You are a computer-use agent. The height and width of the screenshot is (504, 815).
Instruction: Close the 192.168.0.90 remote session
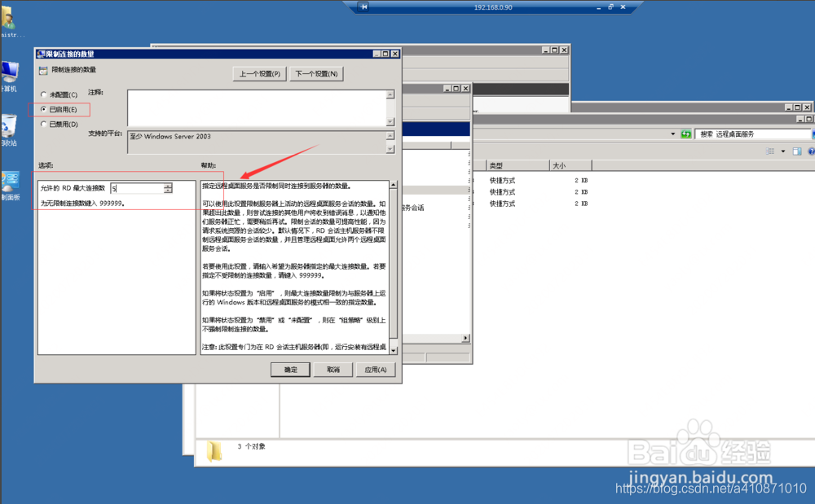coord(623,7)
